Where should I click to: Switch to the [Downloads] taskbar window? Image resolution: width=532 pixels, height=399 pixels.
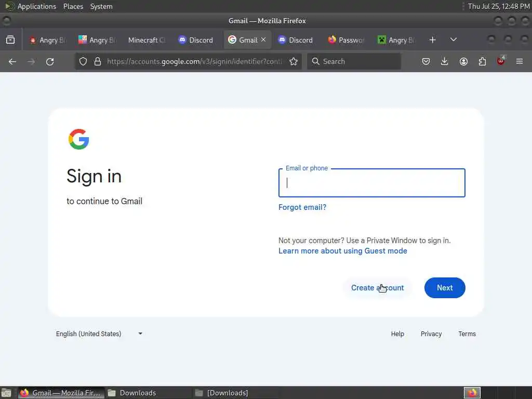tap(236, 393)
